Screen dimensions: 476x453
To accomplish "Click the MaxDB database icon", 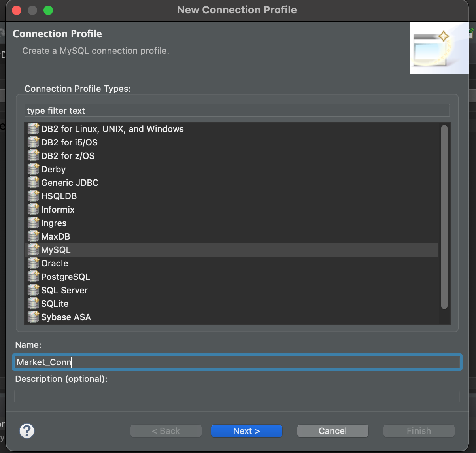I will tap(33, 236).
